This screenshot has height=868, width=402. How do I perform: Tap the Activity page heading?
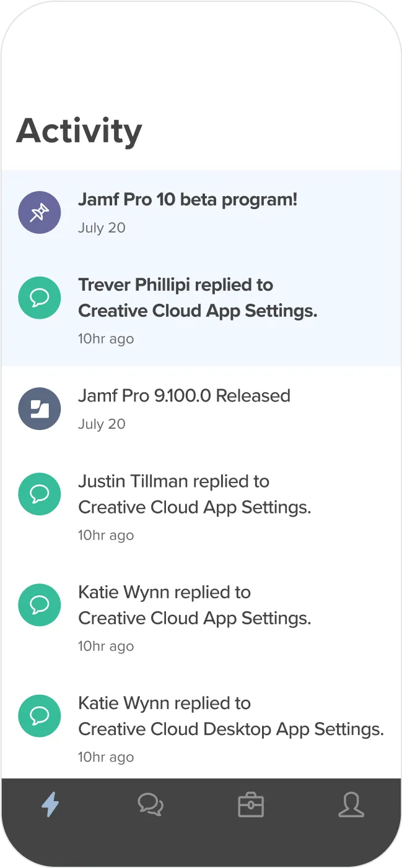pyautogui.click(x=79, y=131)
